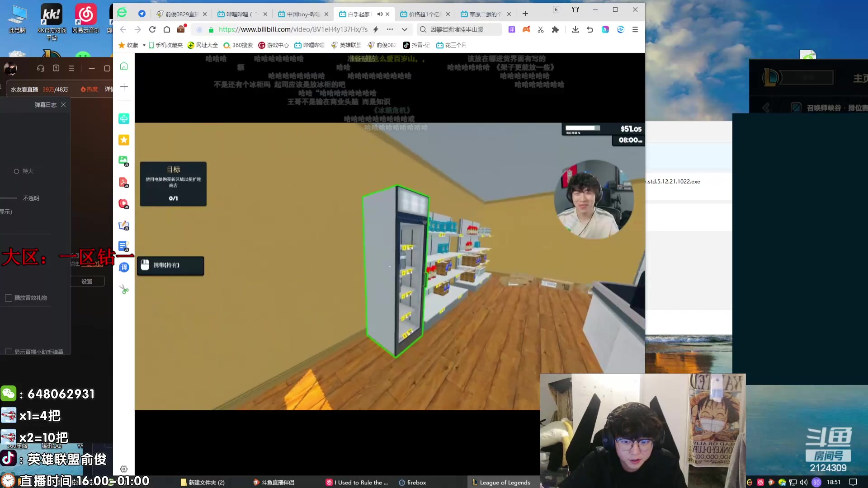868x488 pixels.
Task: Open the AI writing sidebar tool
Action: (124, 225)
